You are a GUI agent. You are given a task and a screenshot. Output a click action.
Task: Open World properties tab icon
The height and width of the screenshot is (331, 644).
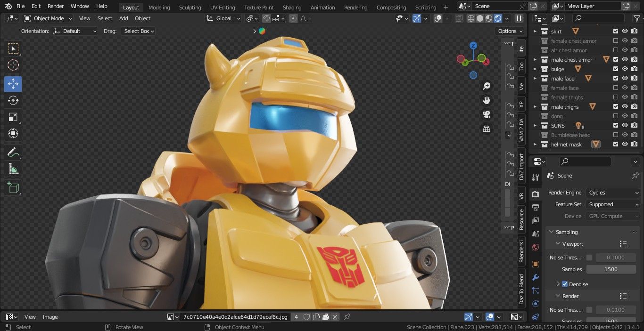tap(535, 247)
